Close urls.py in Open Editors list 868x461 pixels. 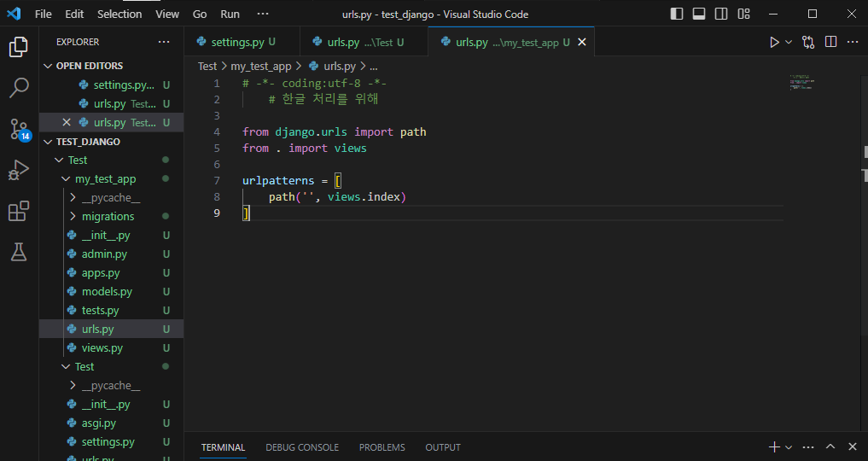(x=67, y=122)
